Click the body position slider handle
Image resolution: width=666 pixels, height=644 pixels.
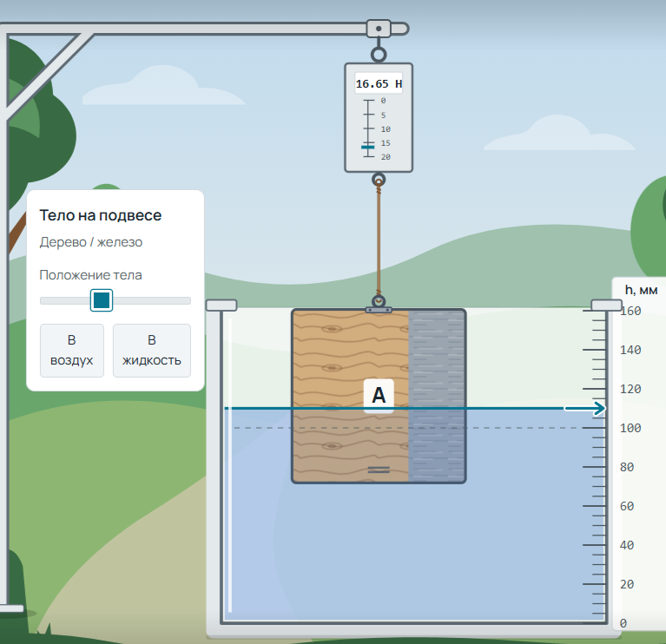click(102, 300)
